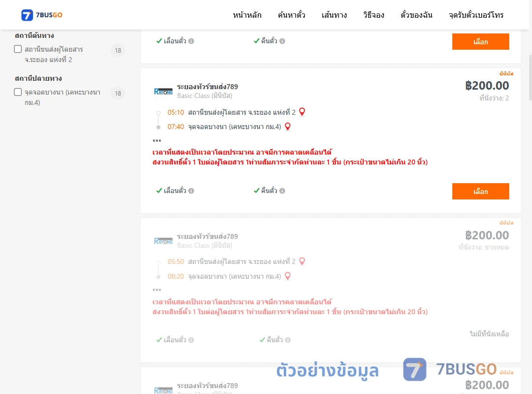Click Basic Class (มินิบัส) label, 05:10 trip
Viewport: 532px width, 394px height.
[204, 96]
